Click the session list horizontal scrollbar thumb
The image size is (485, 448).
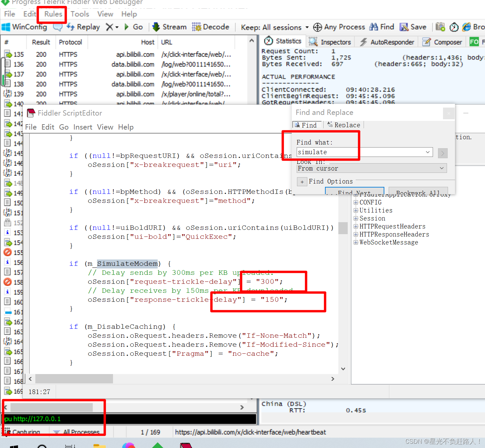pos(51,407)
